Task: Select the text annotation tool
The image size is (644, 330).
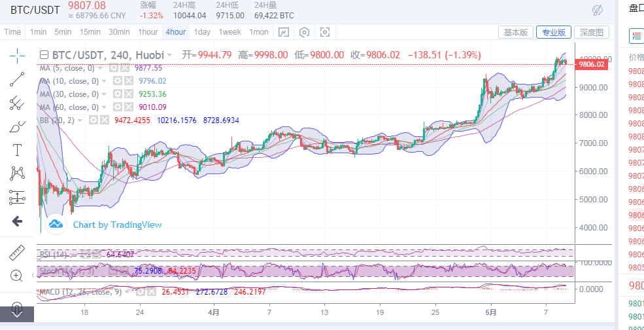Action: click(x=17, y=150)
